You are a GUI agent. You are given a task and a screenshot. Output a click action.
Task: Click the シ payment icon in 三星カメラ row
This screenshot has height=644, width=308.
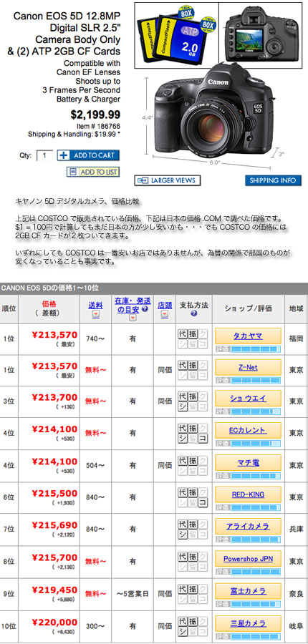[x=183, y=631]
